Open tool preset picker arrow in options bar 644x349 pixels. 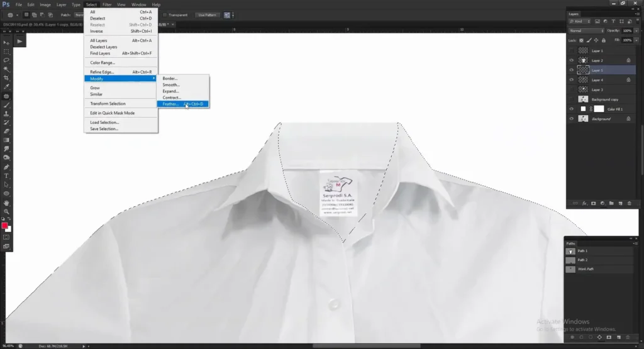pos(17,15)
